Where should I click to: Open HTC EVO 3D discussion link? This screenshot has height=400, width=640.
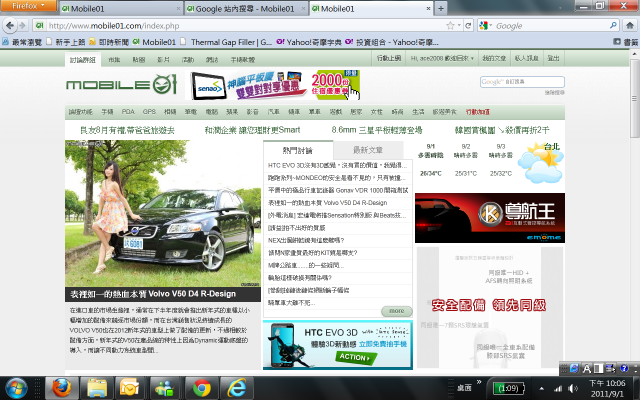coord(337,165)
